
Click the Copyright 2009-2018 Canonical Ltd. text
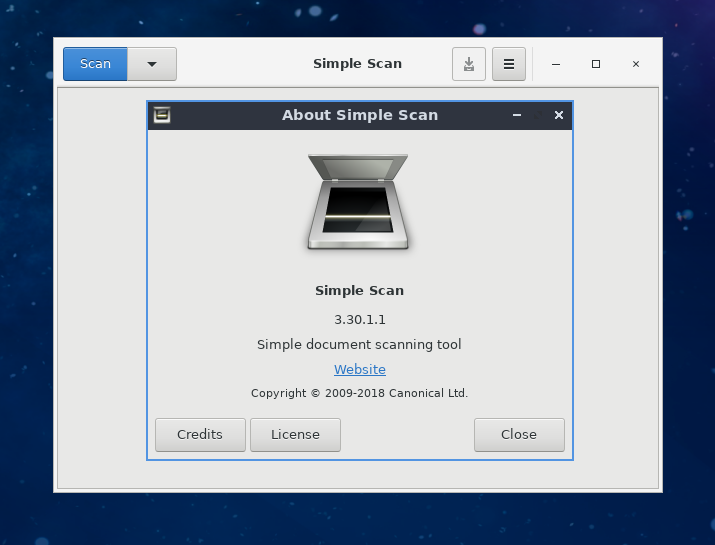[x=359, y=393]
